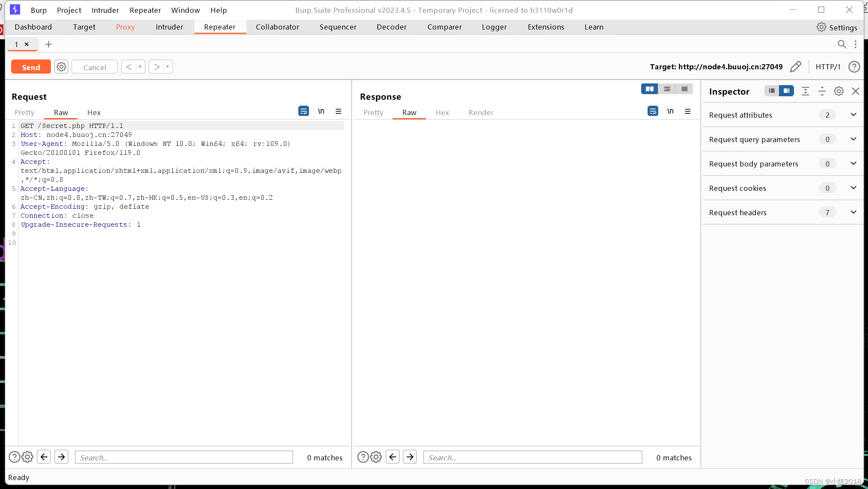Viewport: 868px width, 489px height.
Task: Open Inspector settings gear
Action: [839, 91]
